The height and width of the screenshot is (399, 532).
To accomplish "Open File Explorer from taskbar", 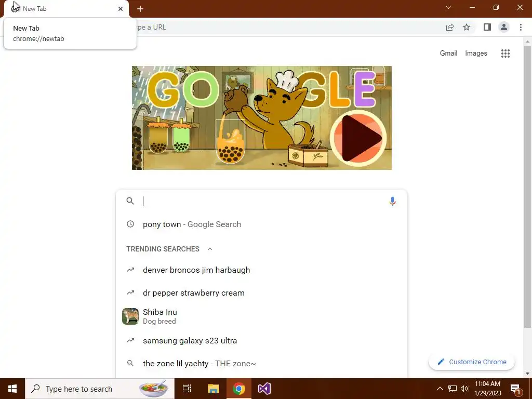I will (x=214, y=389).
